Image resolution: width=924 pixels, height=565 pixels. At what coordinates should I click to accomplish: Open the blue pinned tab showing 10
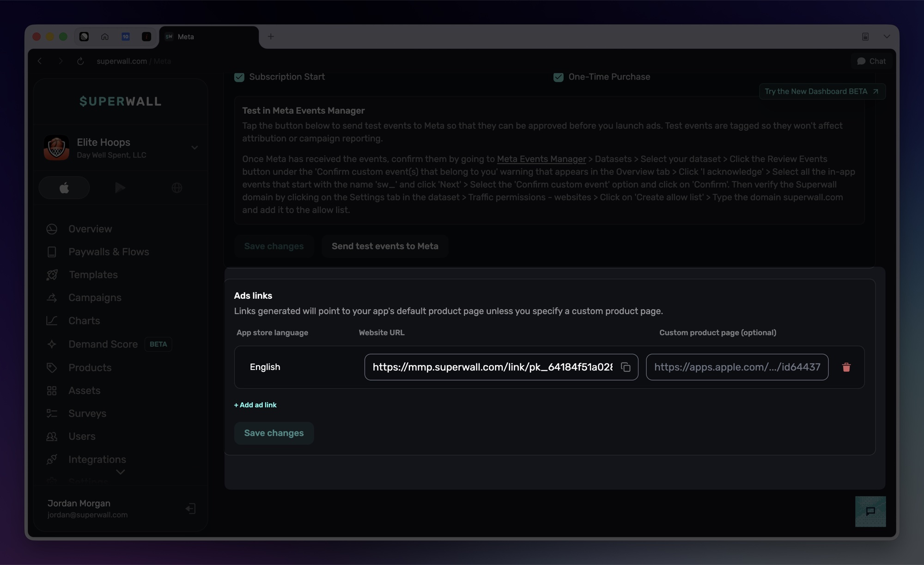tap(126, 37)
